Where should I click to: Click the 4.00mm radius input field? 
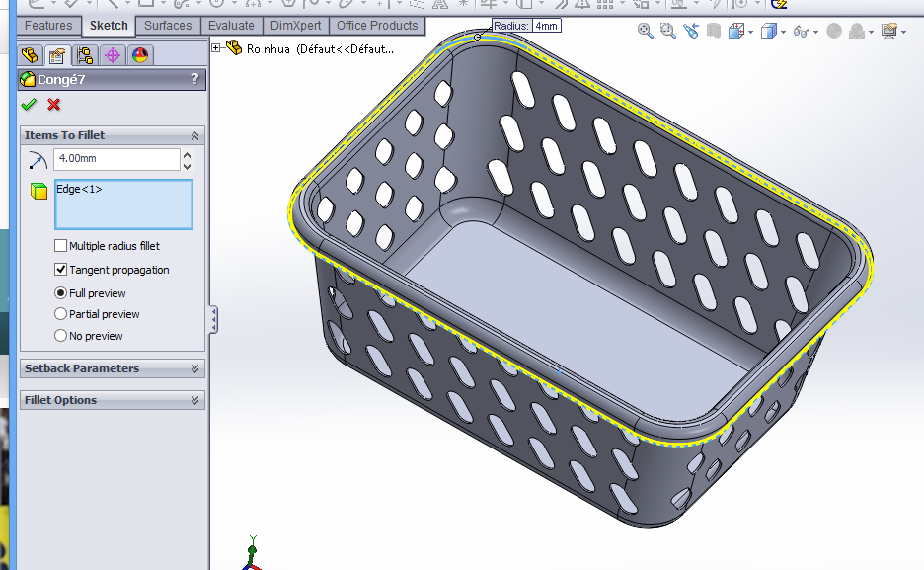point(115,159)
